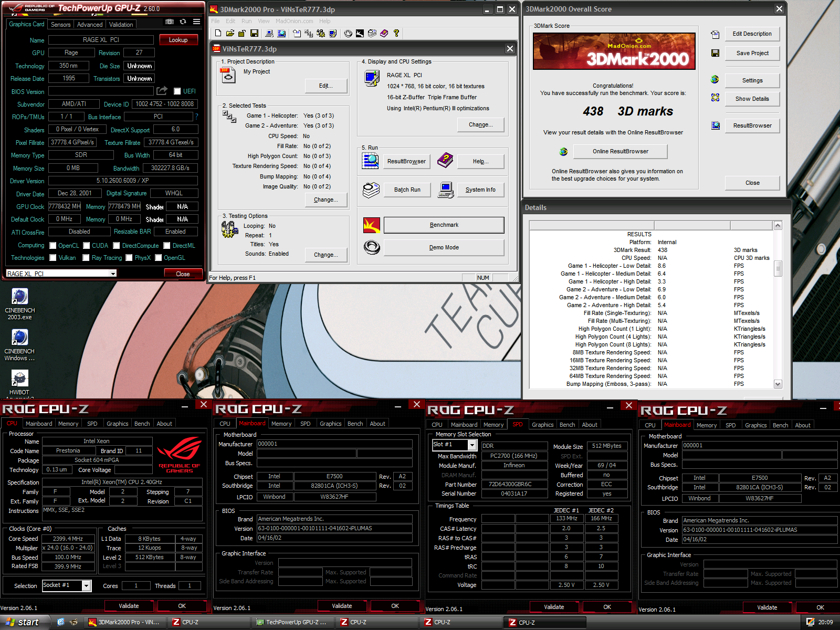Click the Show Details button
Screen dimensions: 840x630
[752, 99]
